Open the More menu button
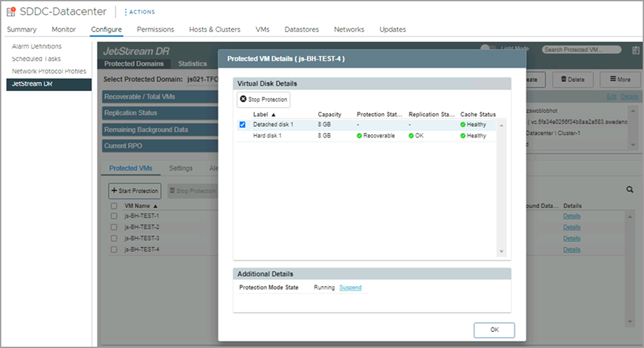This screenshot has height=348, width=644. click(x=615, y=79)
